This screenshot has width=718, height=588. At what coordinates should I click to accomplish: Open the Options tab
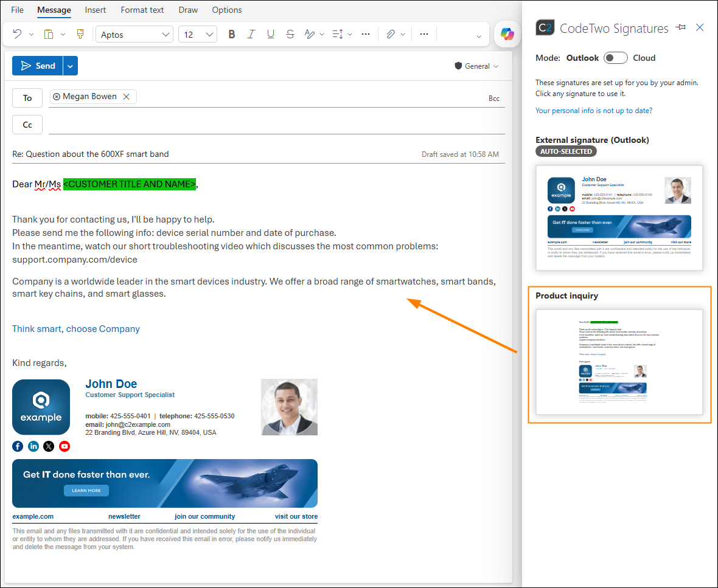227,10
